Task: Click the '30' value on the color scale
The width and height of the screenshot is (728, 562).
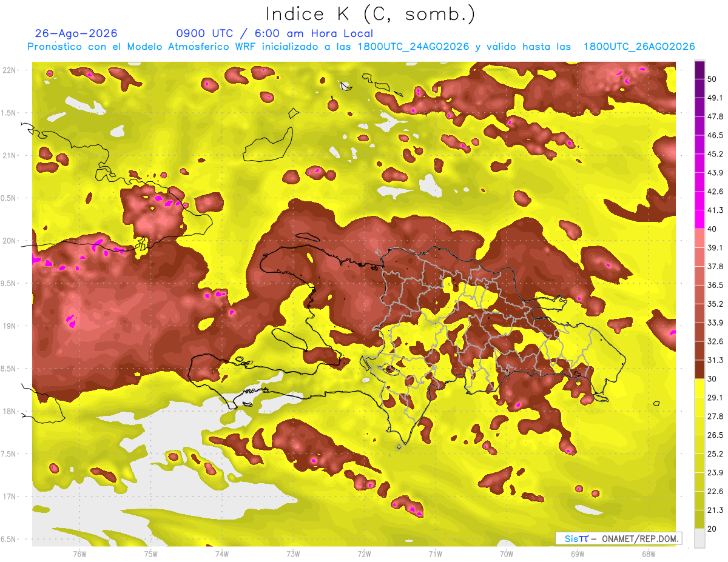Action: pyautogui.click(x=712, y=379)
